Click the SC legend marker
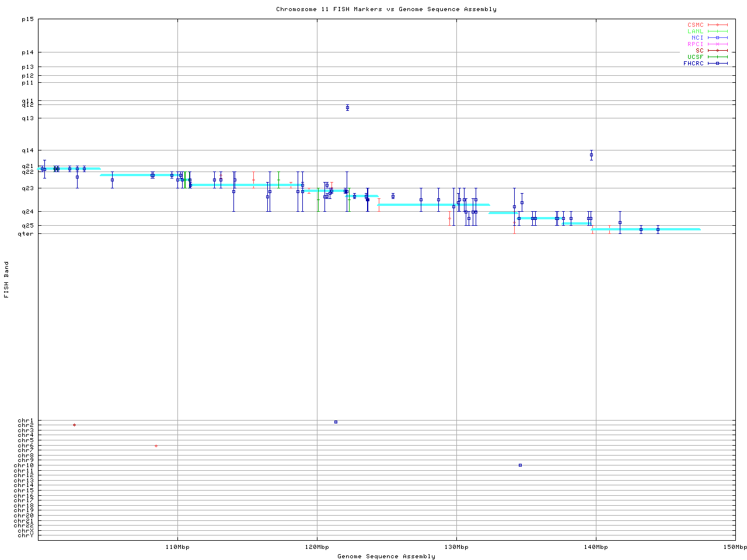This screenshot has width=747, height=560. 717,51
